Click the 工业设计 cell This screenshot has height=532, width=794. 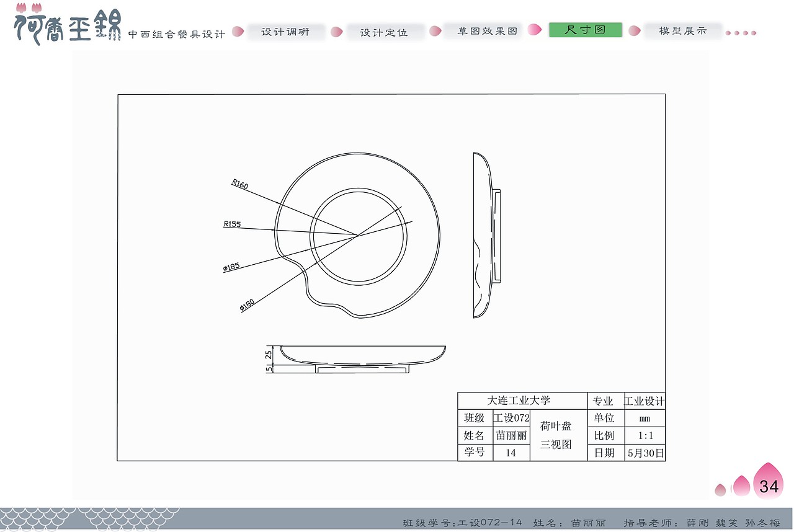point(645,401)
